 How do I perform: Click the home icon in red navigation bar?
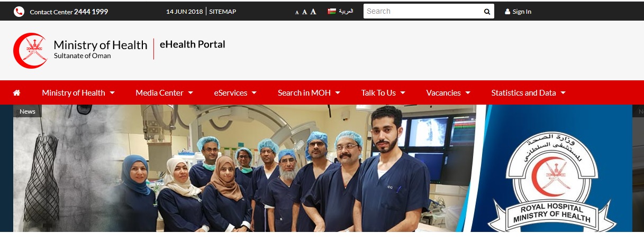coord(17,93)
